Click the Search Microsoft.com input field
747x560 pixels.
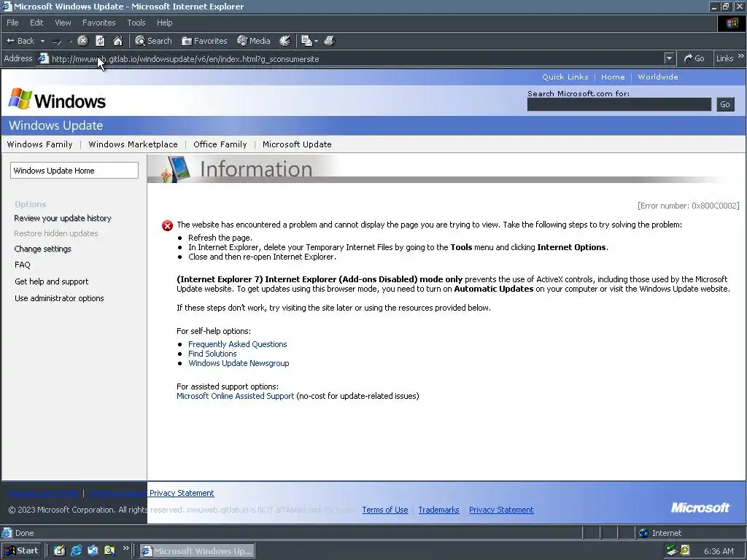pyautogui.click(x=619, y=104)
